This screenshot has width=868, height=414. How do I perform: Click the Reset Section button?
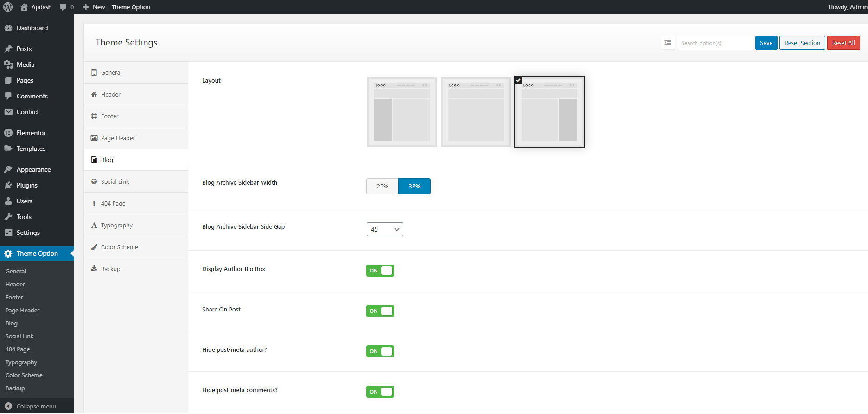pyautogui.click(x=802, y=43)
